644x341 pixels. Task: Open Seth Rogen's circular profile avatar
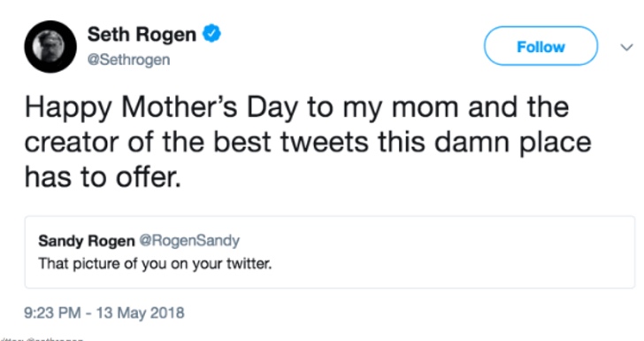[50, 46]
